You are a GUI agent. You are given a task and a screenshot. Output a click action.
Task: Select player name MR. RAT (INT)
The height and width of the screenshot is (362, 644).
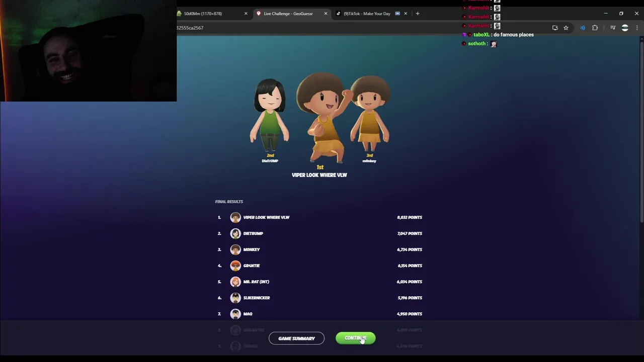256,282
